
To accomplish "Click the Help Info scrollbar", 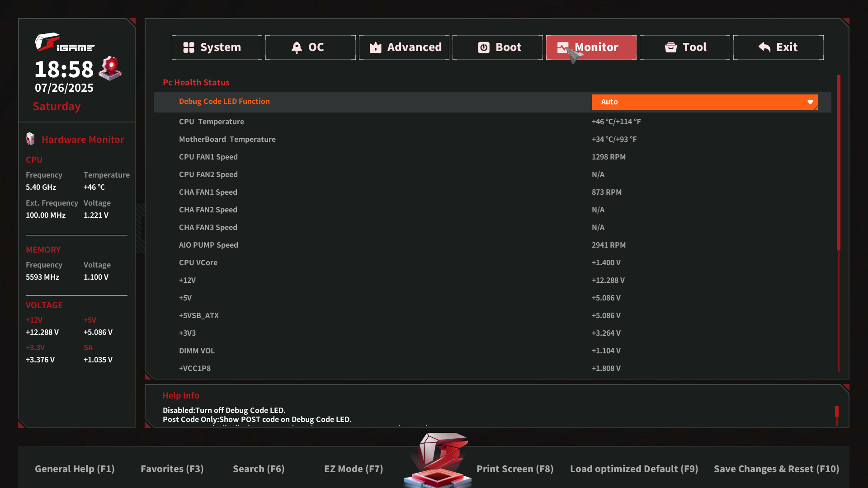I will (x=837, y=412).
